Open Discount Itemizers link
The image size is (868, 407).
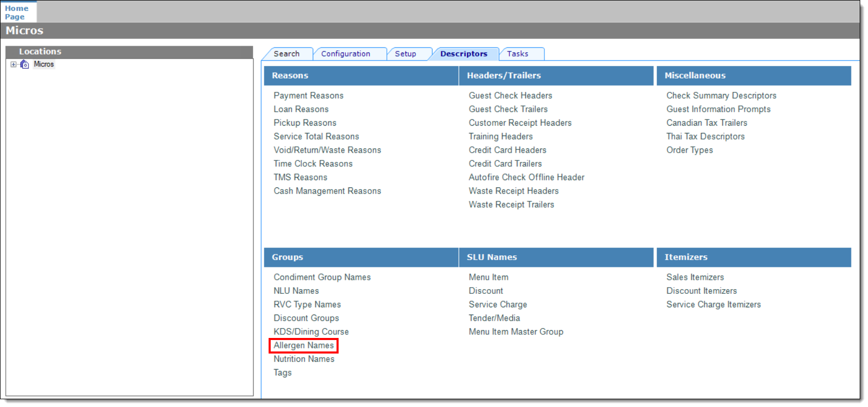click(702, 291)
